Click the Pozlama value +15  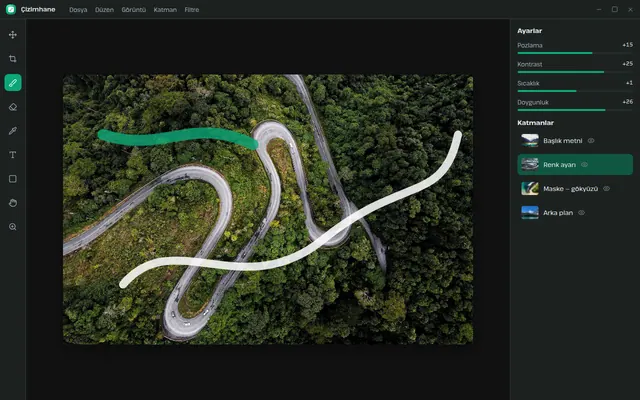[627, 44]
